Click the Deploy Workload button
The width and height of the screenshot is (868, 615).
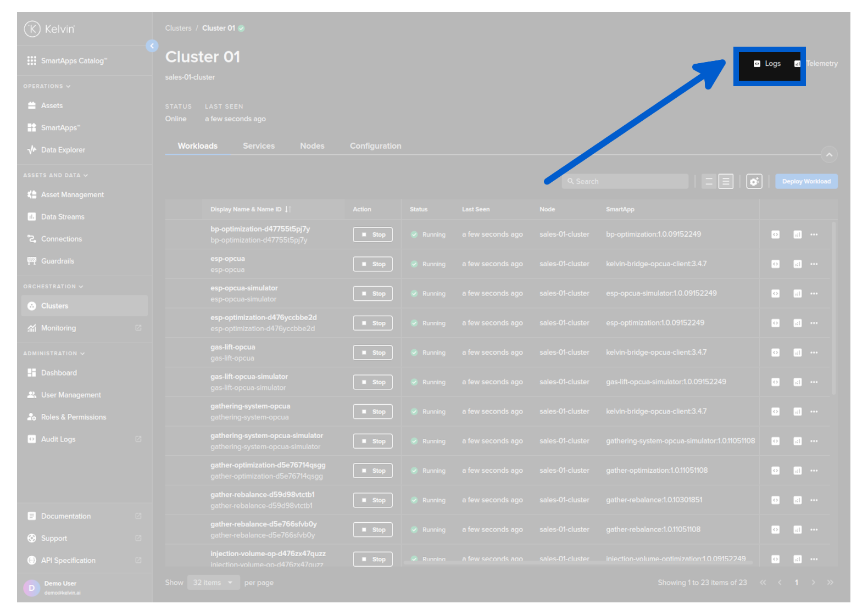pyautogui.click(x=806, y=181)
